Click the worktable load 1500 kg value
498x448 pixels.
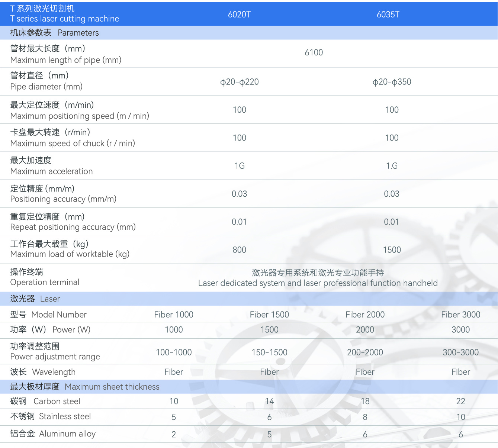[x=392, y=250]
